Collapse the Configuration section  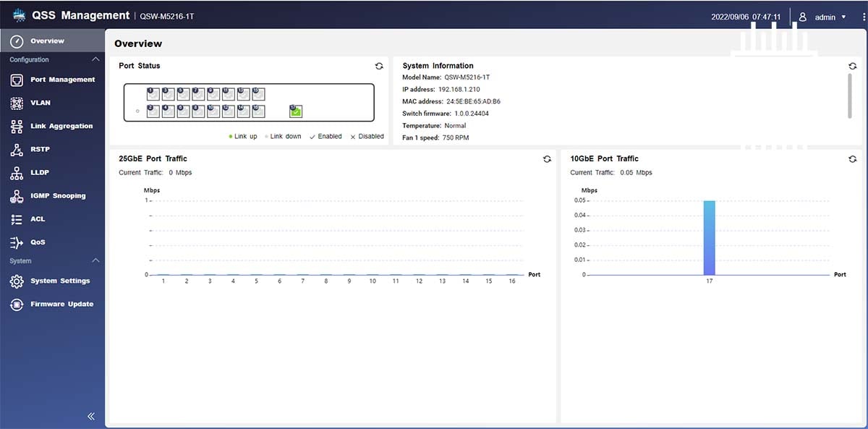tap(95, 59)
